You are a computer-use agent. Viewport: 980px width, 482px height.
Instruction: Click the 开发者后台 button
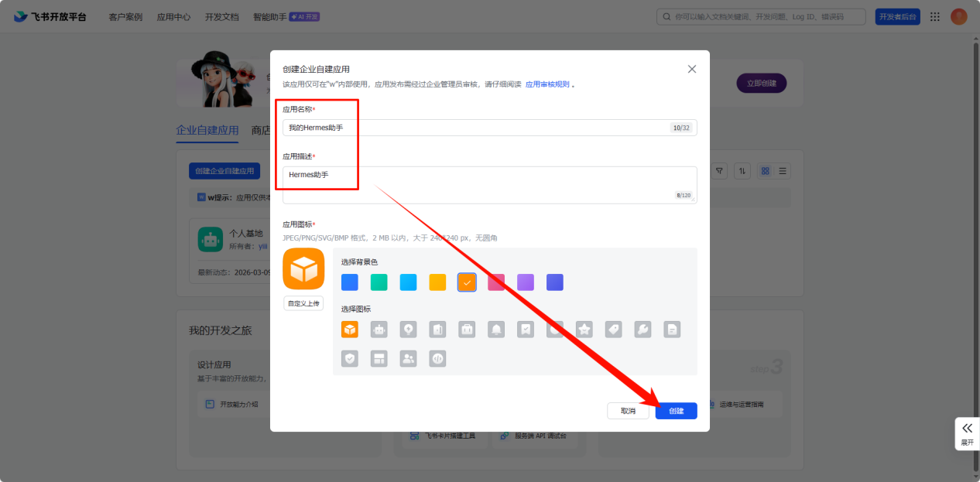coord(897,16)
